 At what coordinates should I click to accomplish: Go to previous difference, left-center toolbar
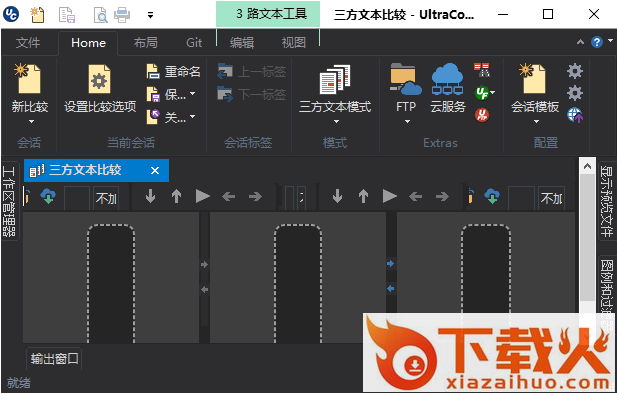pos(176,196)
